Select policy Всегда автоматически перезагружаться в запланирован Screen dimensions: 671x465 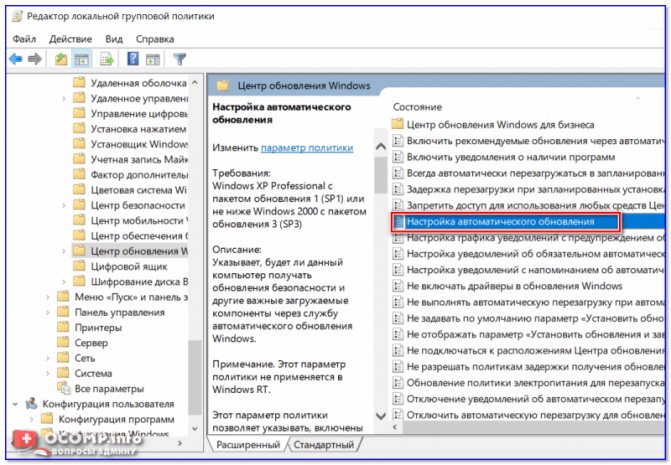click(528, 173)
